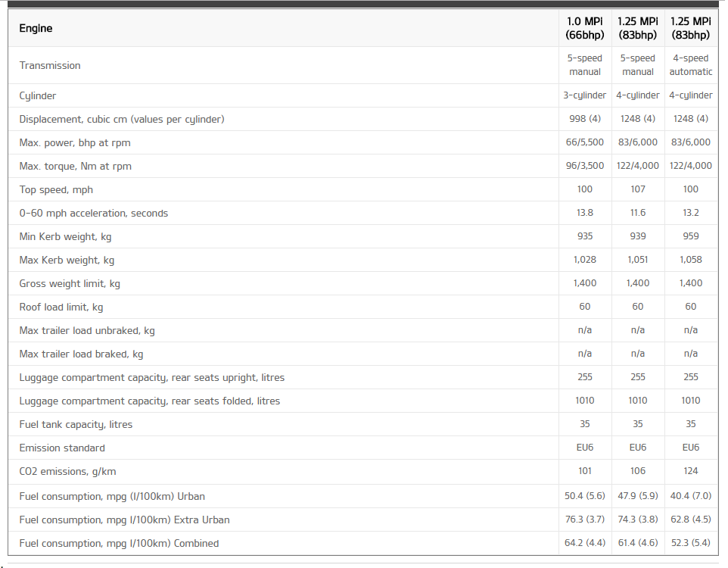The height and width of the screenshot is (568, 728).
Task: Select the Emission standard row label
Action: tap(62, 448)
